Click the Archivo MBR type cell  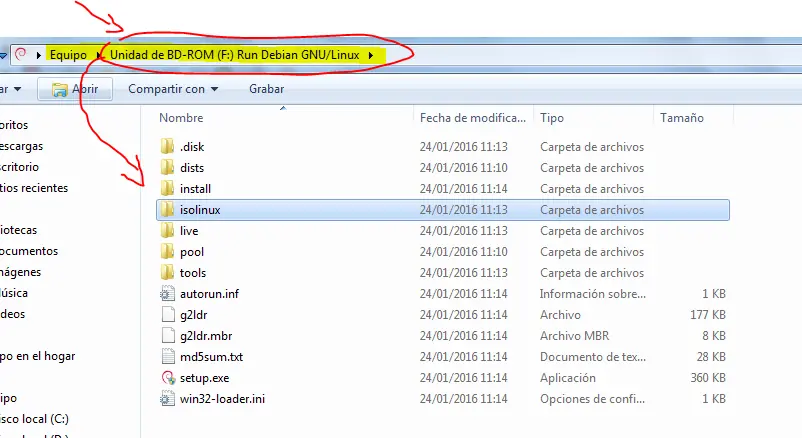pos(574,336)
